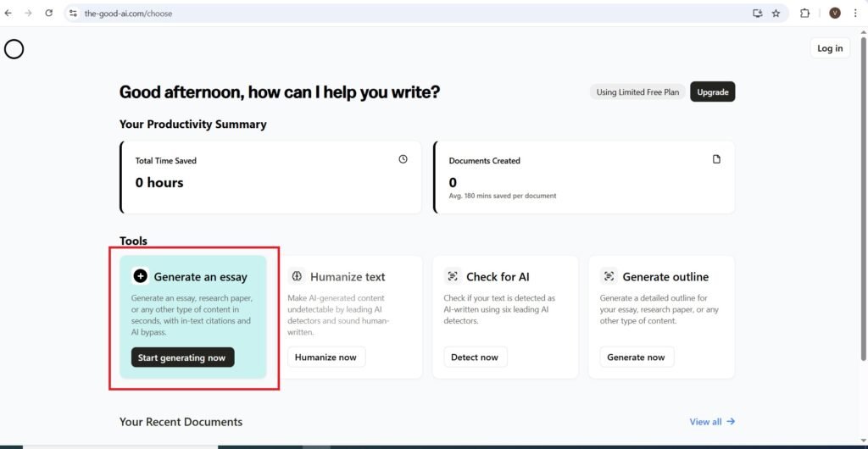Click the Detect now button
The height and width of the screenshot is (449, 868).
click(475, 358)
